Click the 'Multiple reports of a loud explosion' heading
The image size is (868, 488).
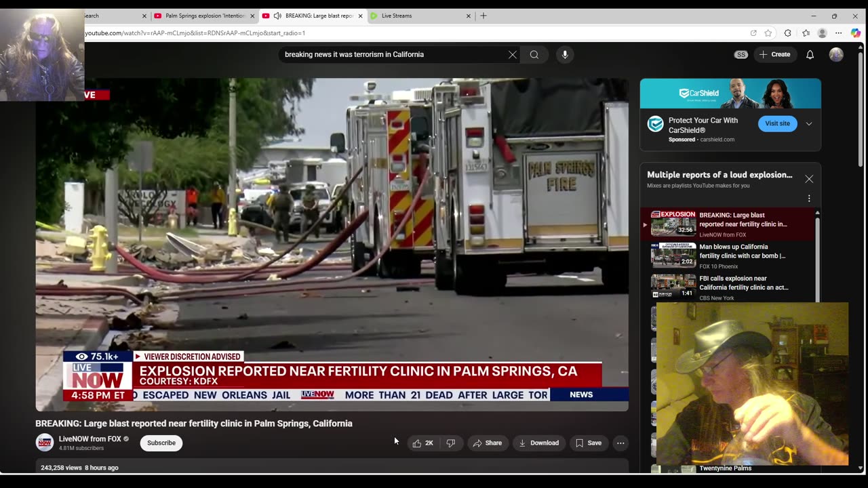(x=719, y=175)
